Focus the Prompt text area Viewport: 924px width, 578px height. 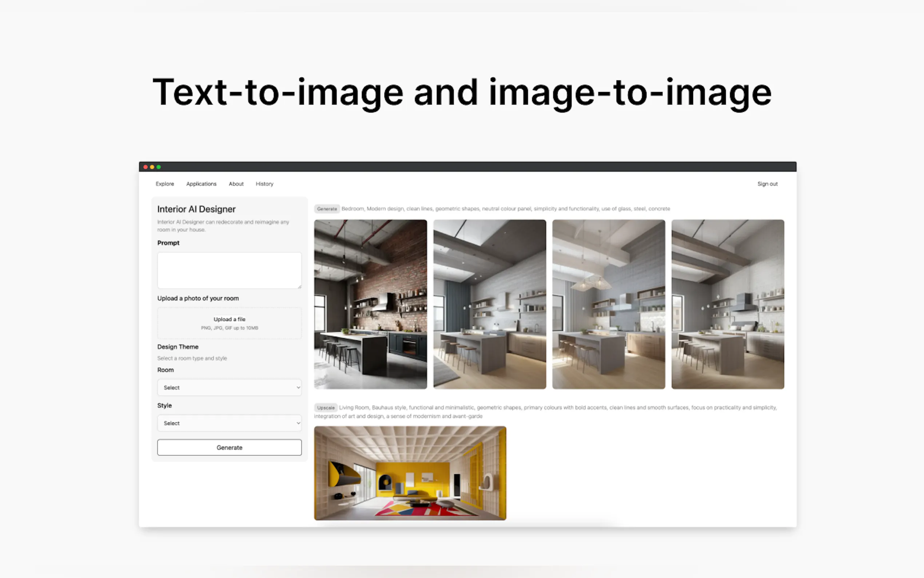[x=229, y=270]
